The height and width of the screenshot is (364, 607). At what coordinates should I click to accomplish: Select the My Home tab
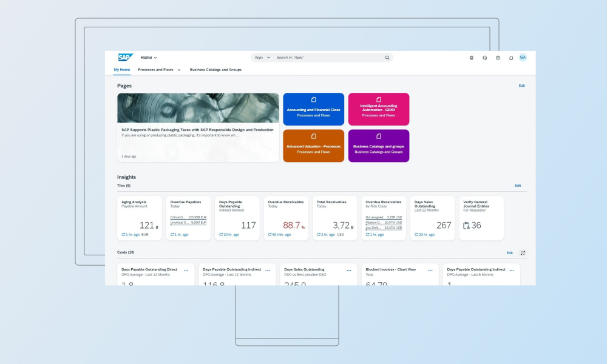[x=121, y=70]
